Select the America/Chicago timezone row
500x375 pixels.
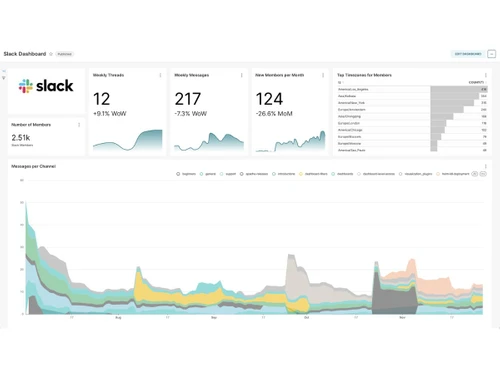click(413, 130)
